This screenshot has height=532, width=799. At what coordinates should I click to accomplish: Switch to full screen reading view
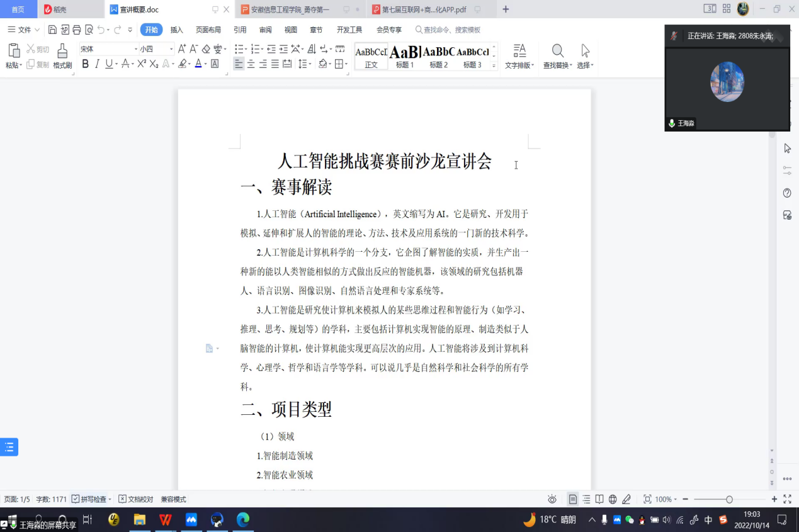598,499
